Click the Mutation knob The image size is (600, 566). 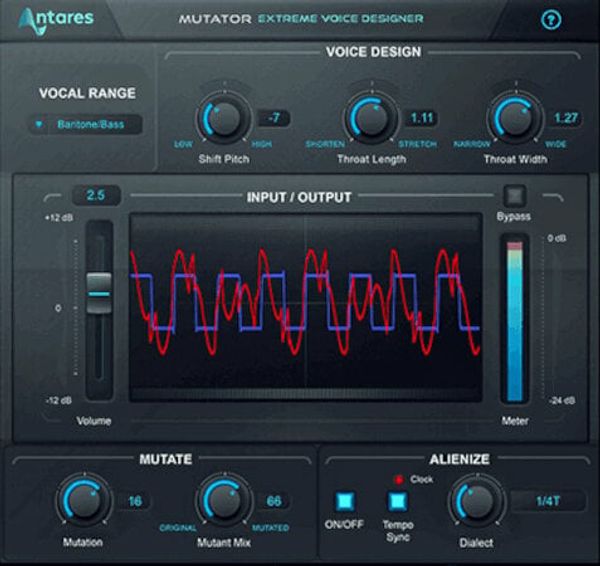coord(84,500)
